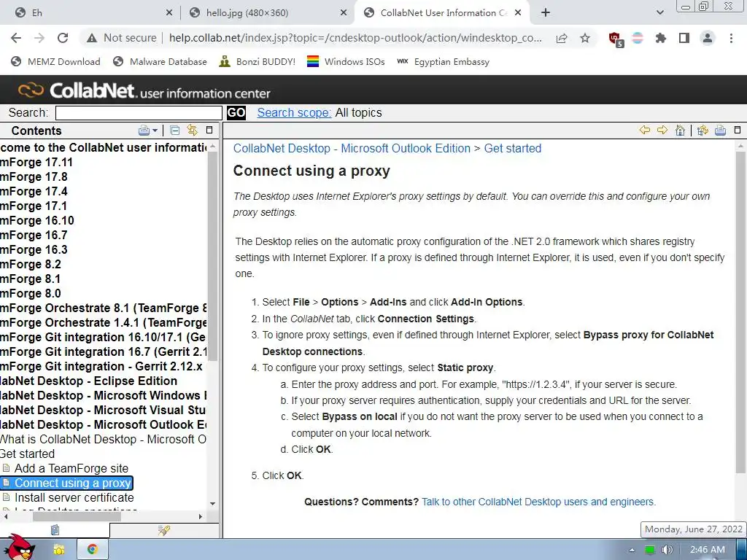Go forward with the yellow right arrow

coord(662,130)
